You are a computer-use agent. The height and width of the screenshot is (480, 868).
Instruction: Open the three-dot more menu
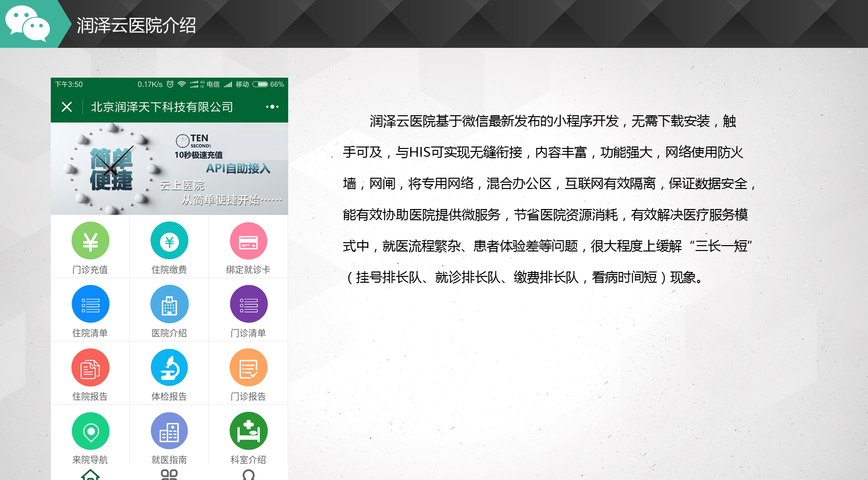coord(272,106)
